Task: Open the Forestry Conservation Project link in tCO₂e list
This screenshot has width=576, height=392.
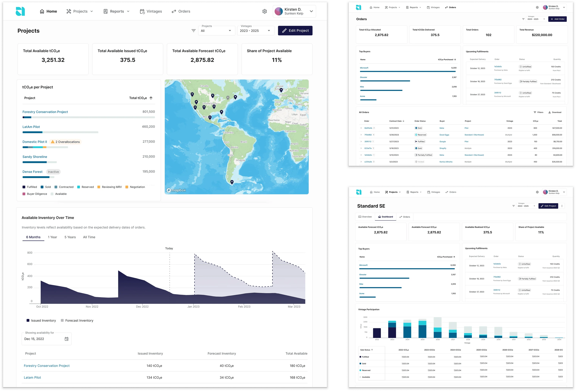Action: pos(45,112)
